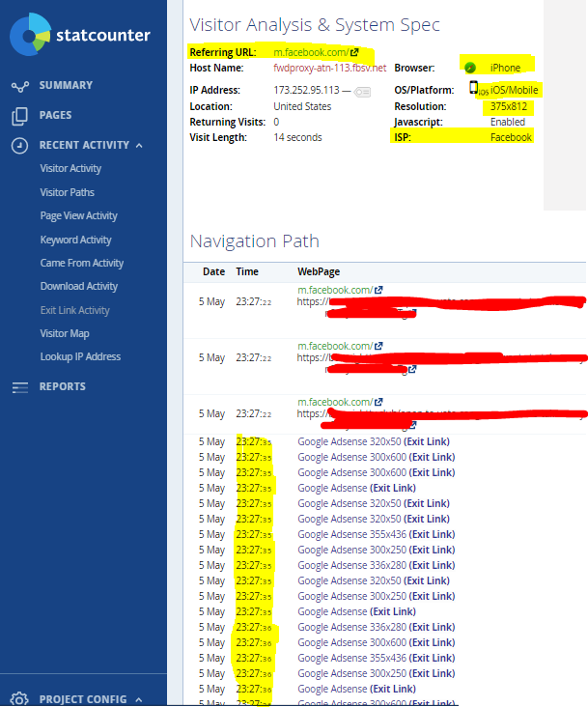Open Google Adsense 336x280 exit link at 23:27:35
588x707 pixels.
[377, 565]
